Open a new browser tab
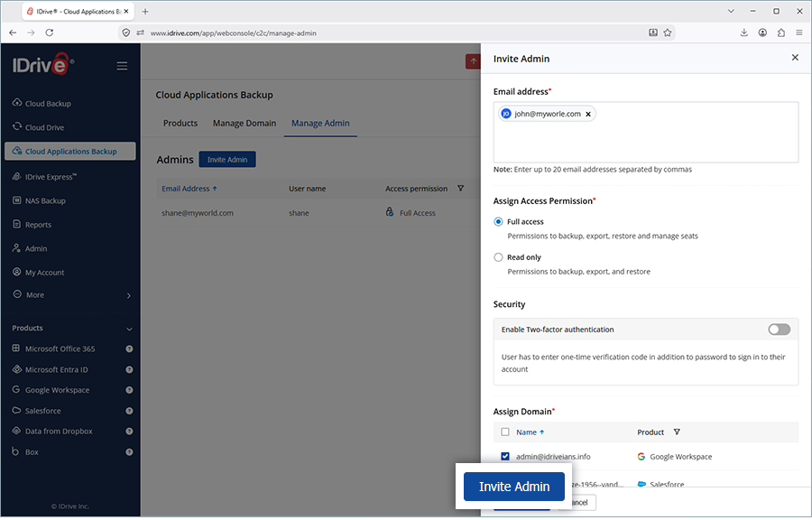 click(145, 12)
